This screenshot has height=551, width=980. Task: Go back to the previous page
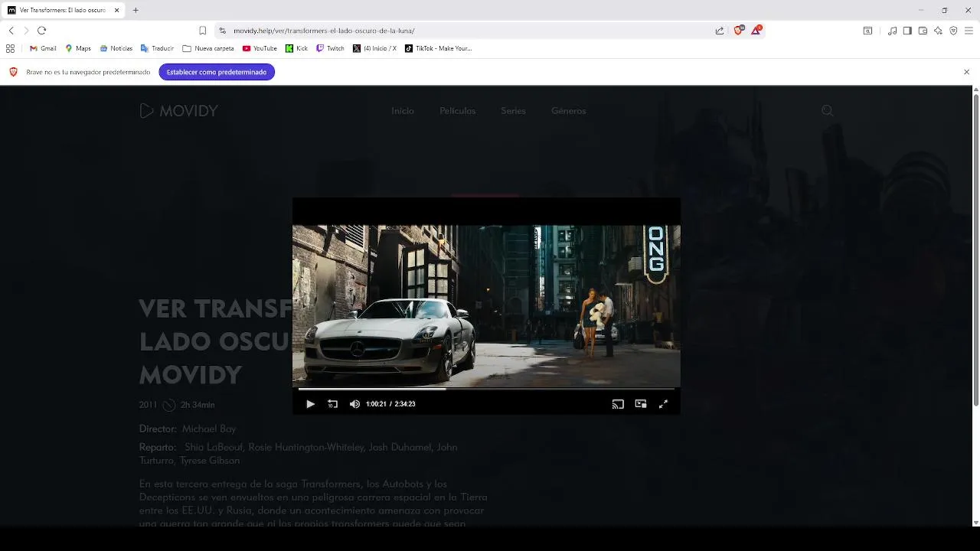pos(11,31)
